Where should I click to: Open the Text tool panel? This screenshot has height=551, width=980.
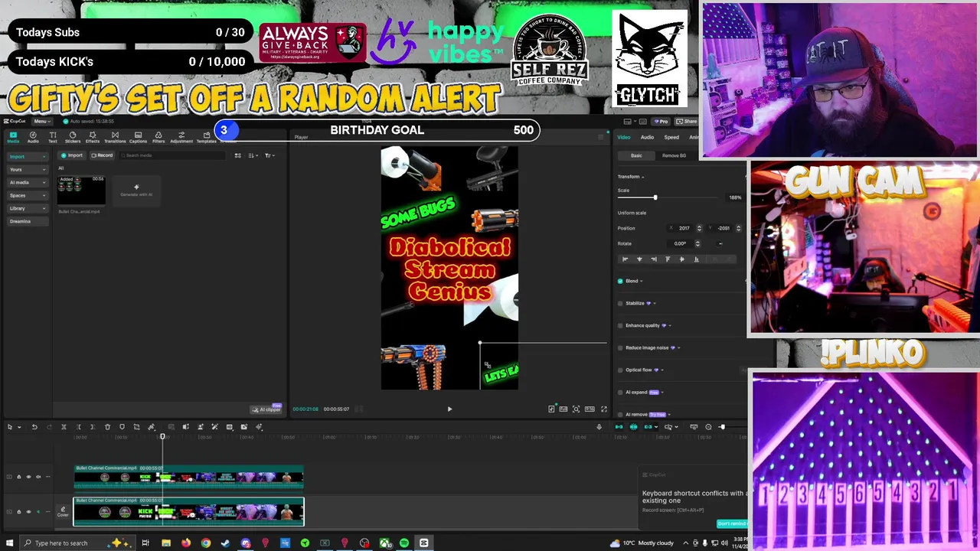point(53,137)
